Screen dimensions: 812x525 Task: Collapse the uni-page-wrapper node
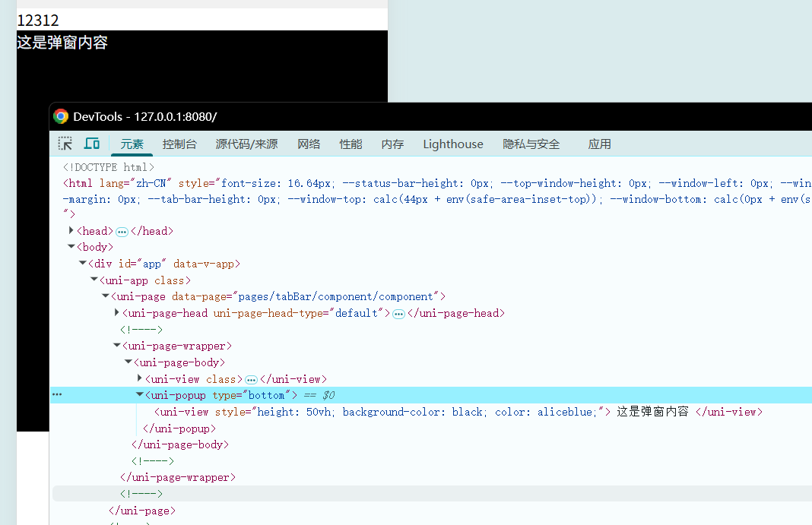(x=117, y=346)
